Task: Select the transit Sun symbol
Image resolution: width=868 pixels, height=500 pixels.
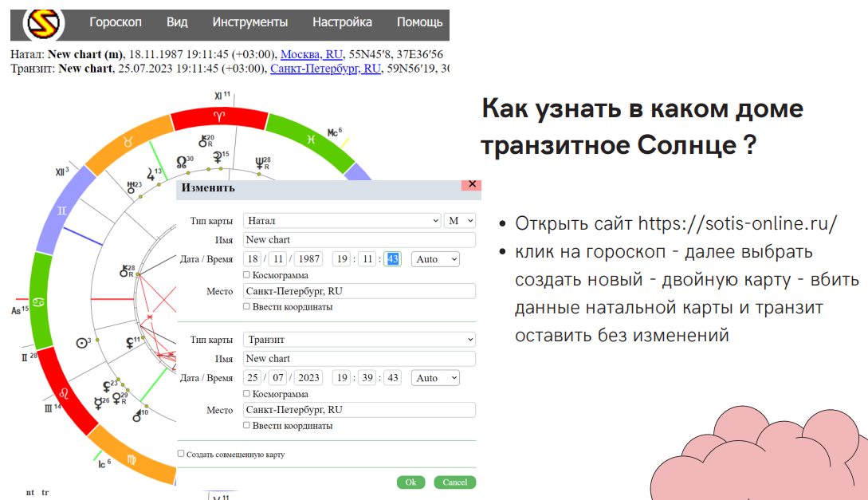Action: click(x=83, y=343)
